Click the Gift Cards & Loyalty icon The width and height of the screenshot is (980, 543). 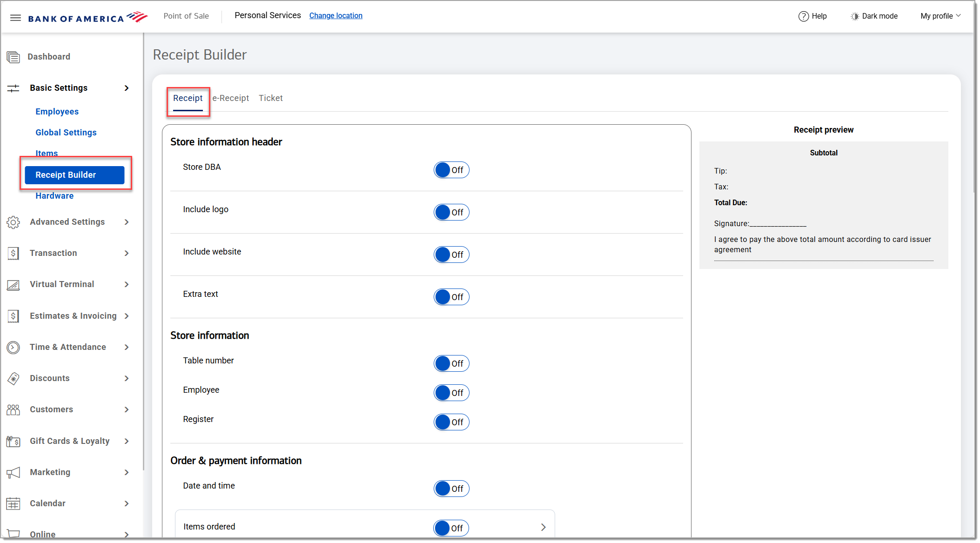[13, 442]
